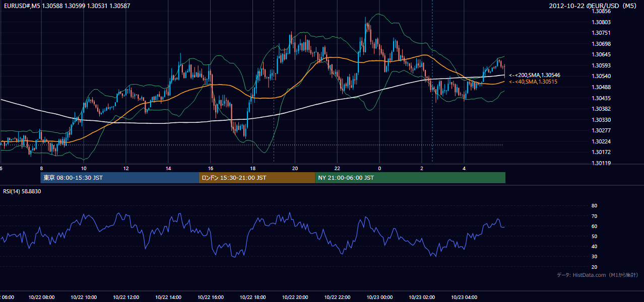Click the '2012-10-22 のEUR/USD (M5)' header label
The width and height of the screenshot is (644, 302).
pyautogui.click(x=594, y=6)
